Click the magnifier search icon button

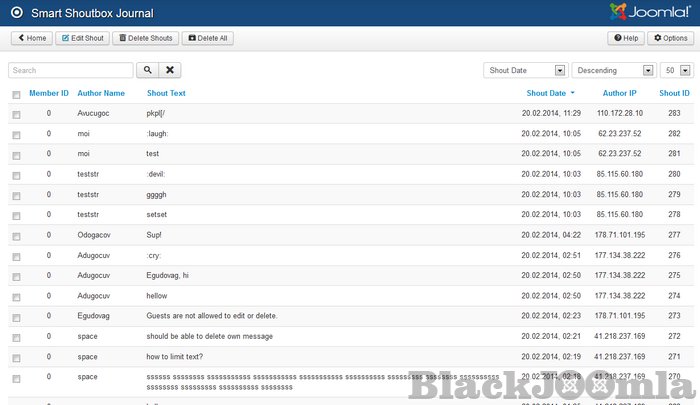click(147, 71)
